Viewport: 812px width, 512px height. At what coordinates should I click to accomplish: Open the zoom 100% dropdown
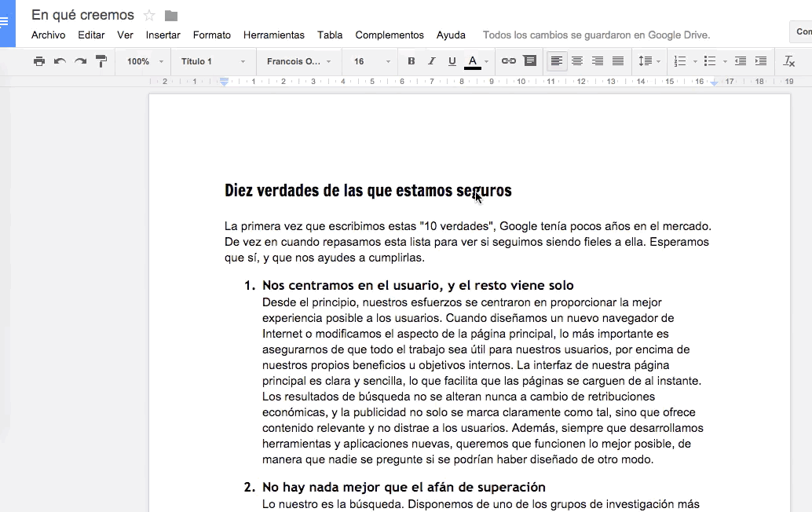pos(145,61)
